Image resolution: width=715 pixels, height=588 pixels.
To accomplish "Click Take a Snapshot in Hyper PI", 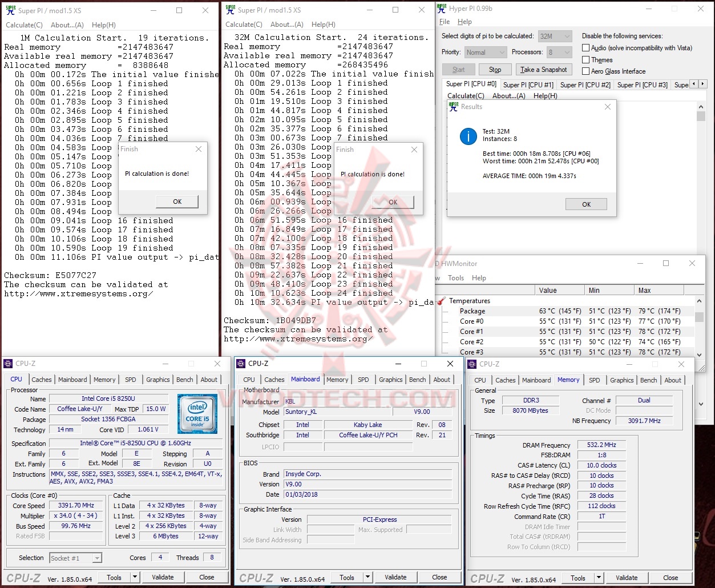I will [x=544, y=70].
